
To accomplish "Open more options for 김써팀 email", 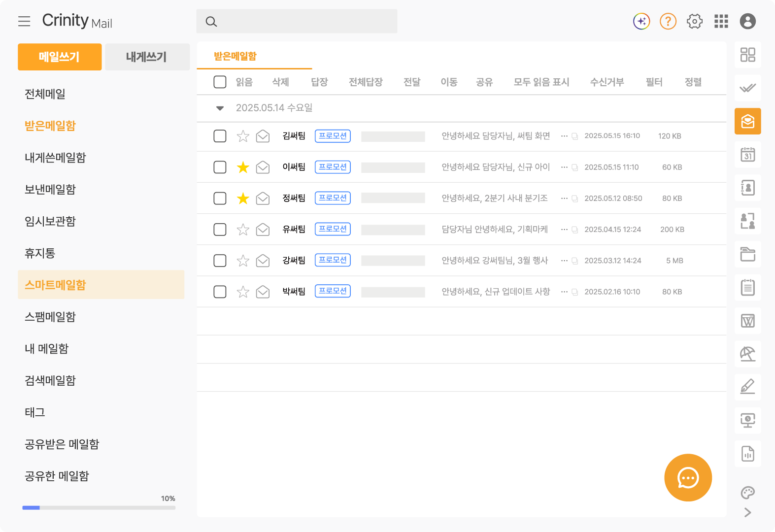I will tap(564, 136).
